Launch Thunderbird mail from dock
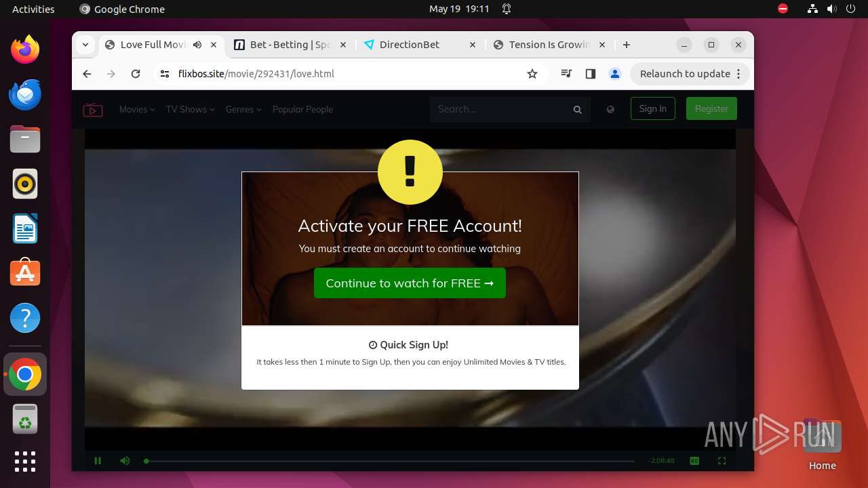The image size is (868, 488). [x=25, y=94]
